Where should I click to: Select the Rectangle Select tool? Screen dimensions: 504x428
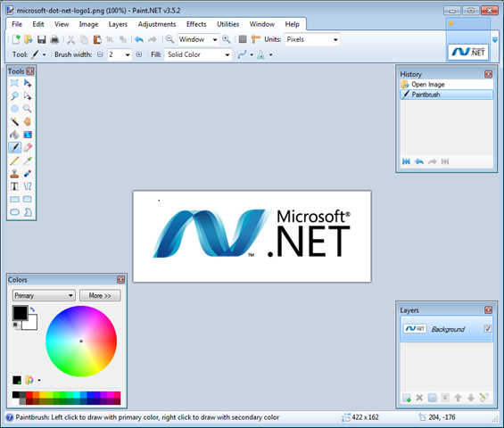pyautogui.click(x=14, y=83)
